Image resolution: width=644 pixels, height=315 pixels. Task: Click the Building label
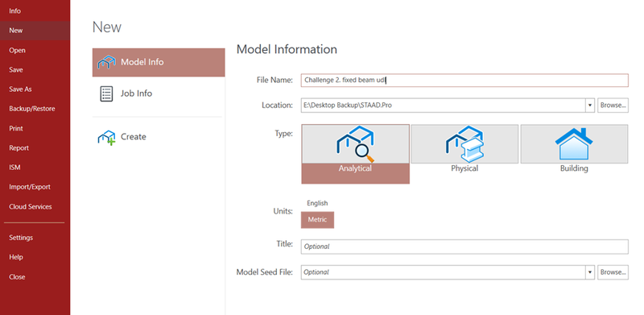pos(574,168)
